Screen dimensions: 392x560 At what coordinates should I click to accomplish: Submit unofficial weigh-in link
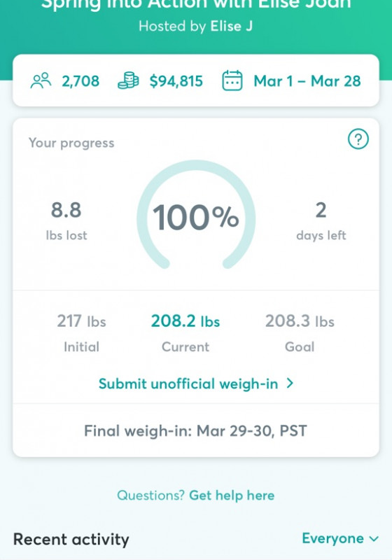point(196,384)
